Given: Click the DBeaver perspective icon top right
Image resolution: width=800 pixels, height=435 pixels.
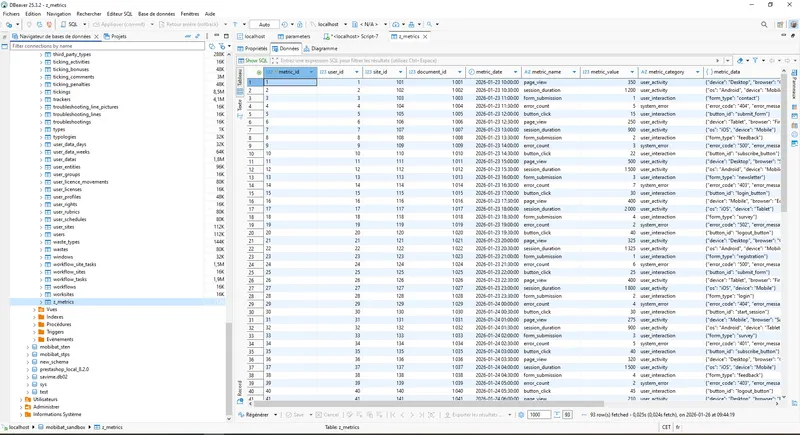Looking at the screenshot, I should [793, 24].
